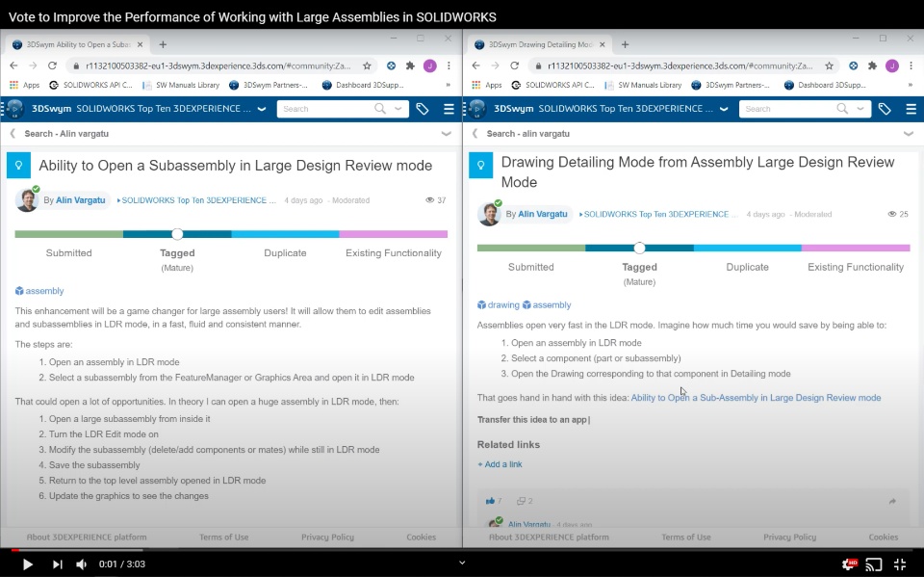924x577 pixels.
Task: Click the tag icon in left 3DSwym header
Action: (422, 109)
